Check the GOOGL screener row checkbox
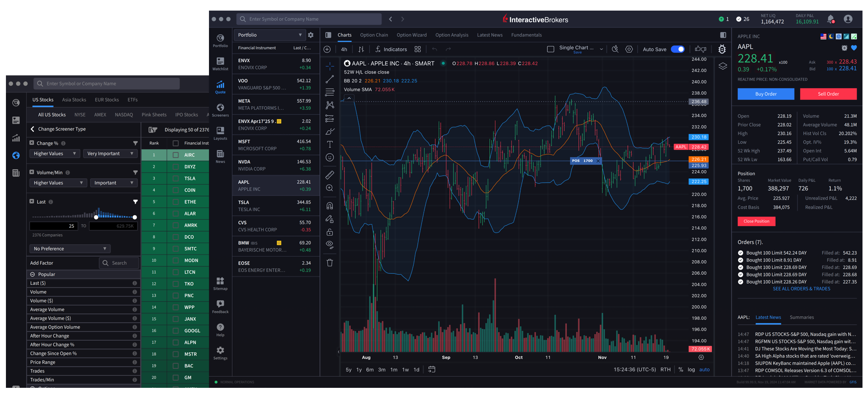 (176, 331)
